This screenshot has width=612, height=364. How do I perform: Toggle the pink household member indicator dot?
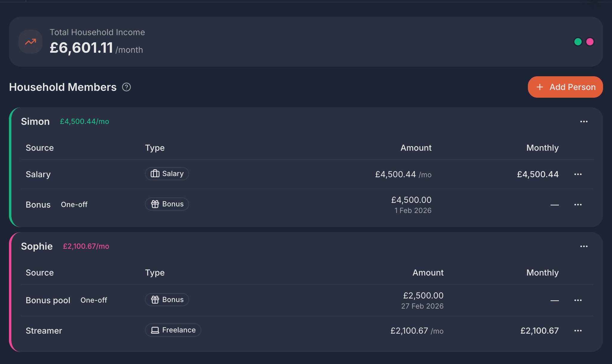click(589, 42)
